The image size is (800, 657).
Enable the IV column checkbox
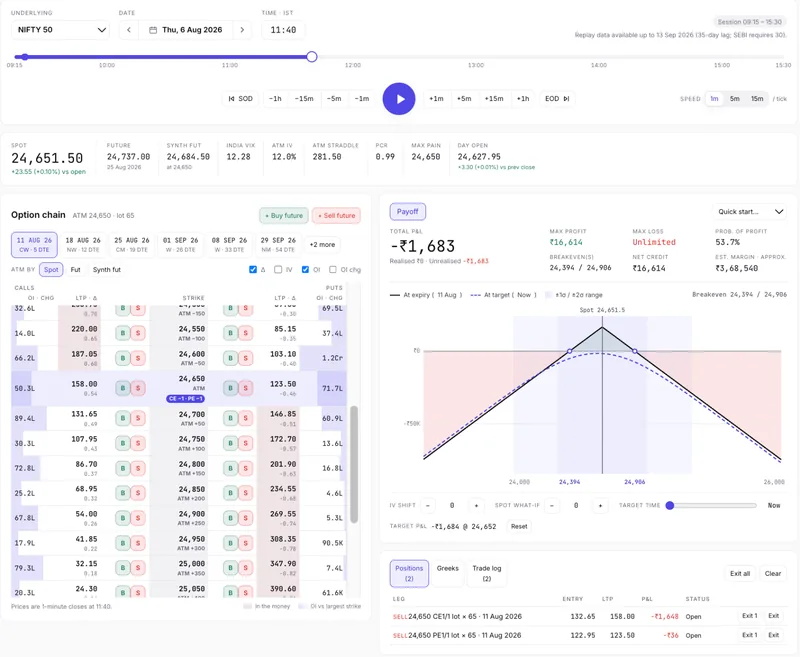tap(278, 269)
